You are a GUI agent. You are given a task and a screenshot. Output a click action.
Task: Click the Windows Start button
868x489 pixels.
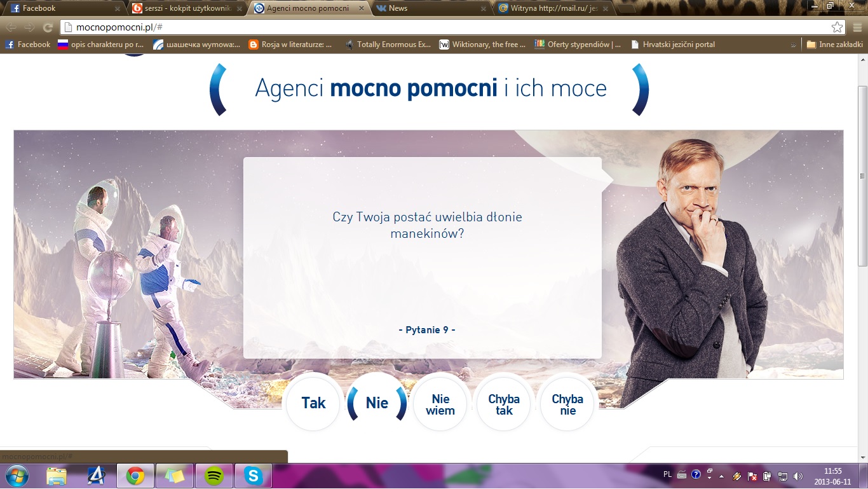[17, 476]
